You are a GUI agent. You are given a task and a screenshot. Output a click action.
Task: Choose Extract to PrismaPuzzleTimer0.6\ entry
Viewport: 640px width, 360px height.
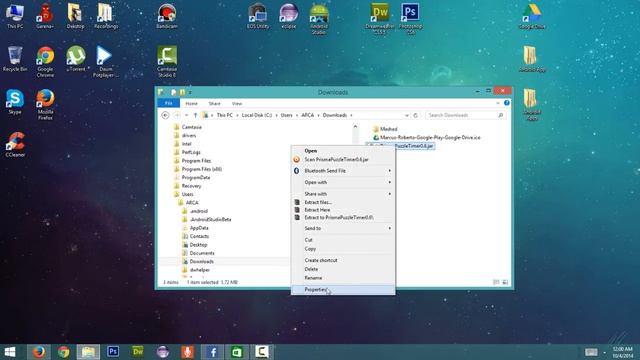(x=343, y=218)
